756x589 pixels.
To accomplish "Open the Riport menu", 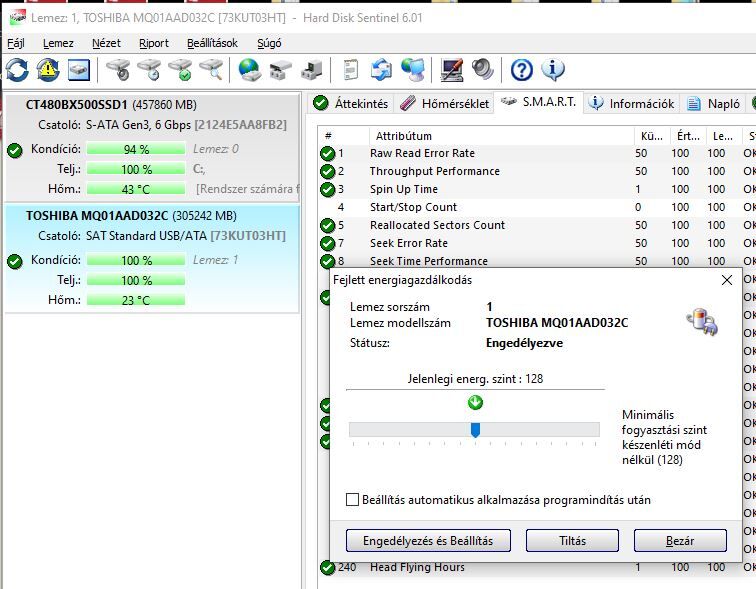I will [154, 43].
